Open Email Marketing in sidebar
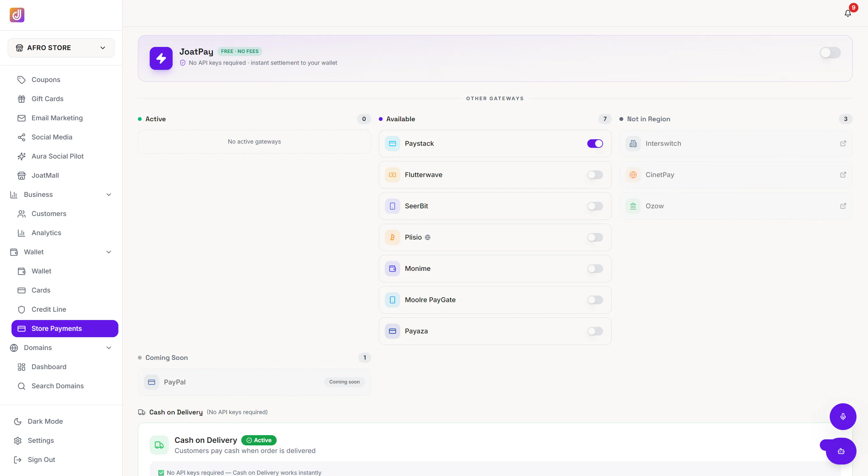This screenshot has width=868, height=476. pos(65,118)
